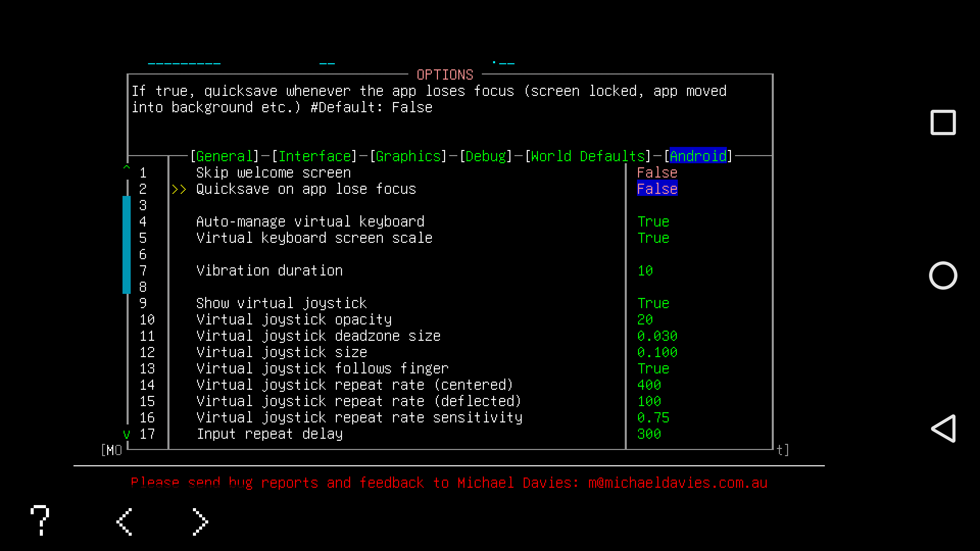The image size is (980, 551).
Task: Open the World Defaults tab
Action: point(587,156)
